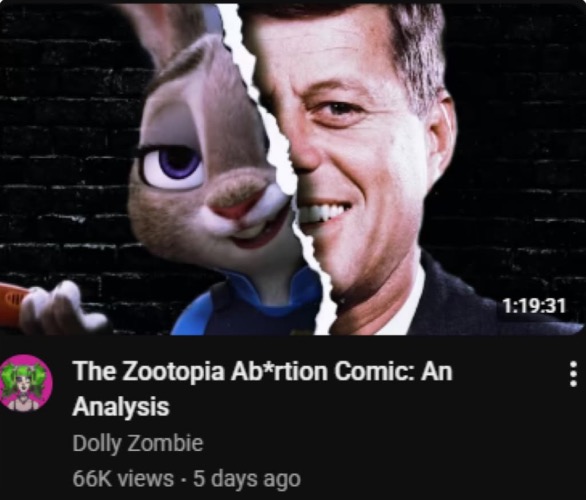Visit the Dolly Zombie channel name link
Viewport: 586px width, 500px height.
click(138, 443)
